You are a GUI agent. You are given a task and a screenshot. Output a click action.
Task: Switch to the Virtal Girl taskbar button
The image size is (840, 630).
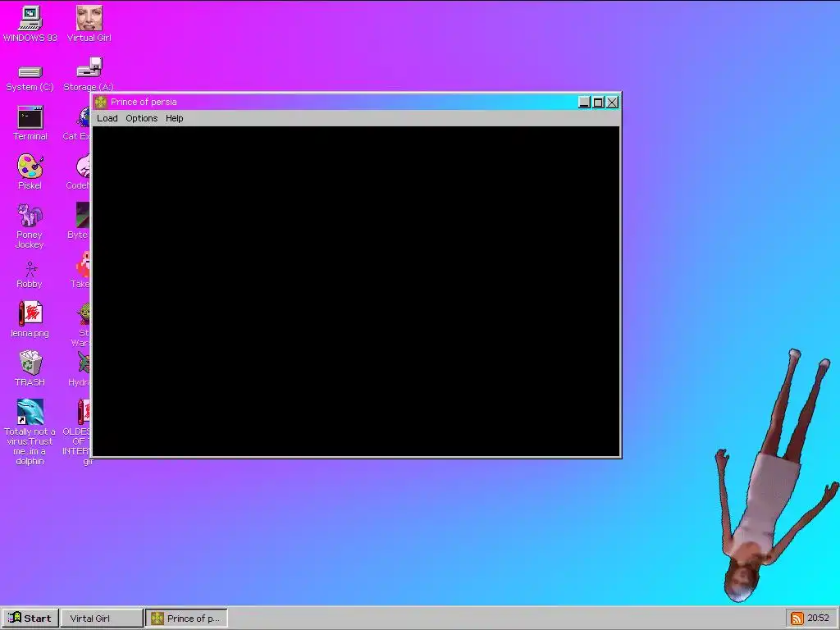point(102,619)
